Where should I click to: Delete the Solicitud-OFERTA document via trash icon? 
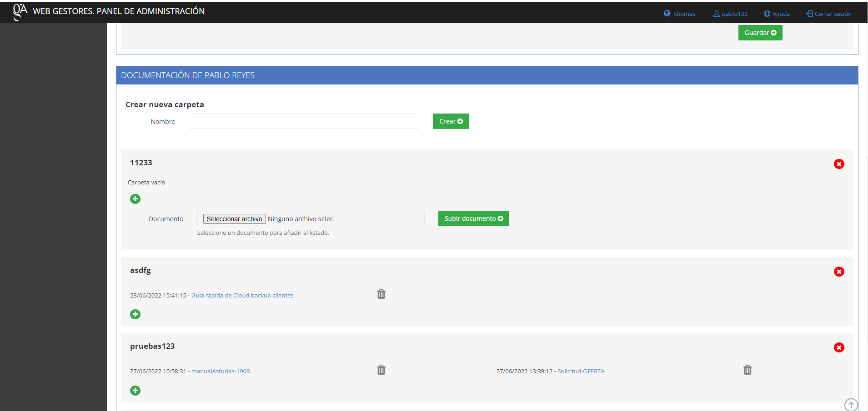tap(747, 370)
